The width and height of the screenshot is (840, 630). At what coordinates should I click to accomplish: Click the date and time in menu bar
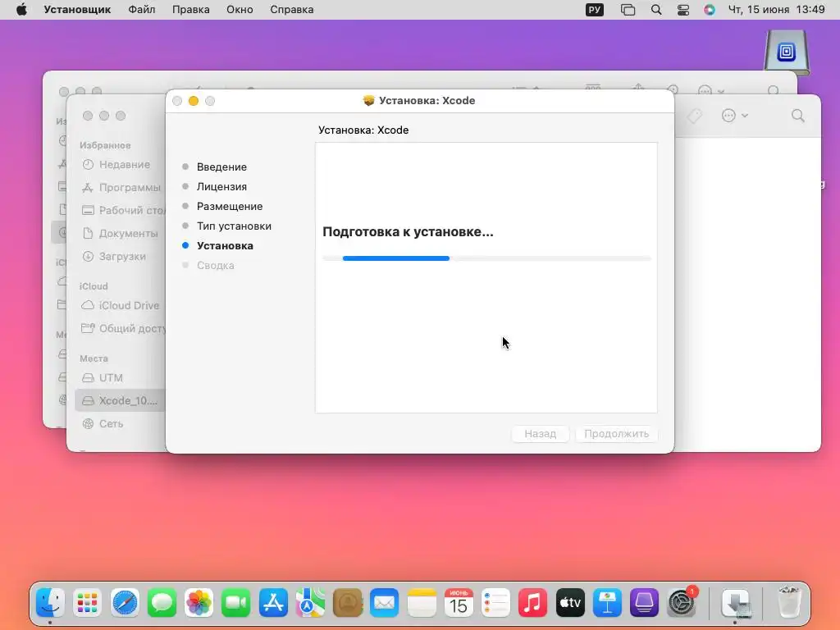pos(776,10)
